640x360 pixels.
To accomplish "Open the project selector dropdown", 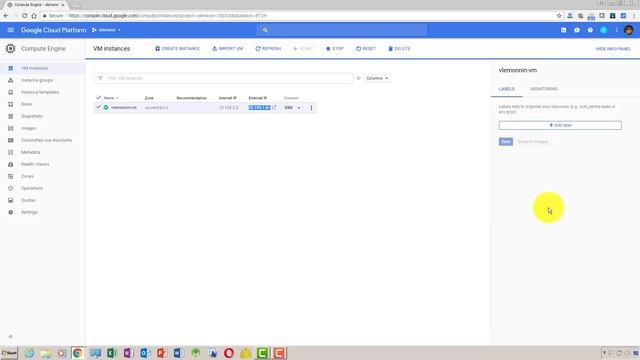I will pyautogui.click(x=106, y=30).
